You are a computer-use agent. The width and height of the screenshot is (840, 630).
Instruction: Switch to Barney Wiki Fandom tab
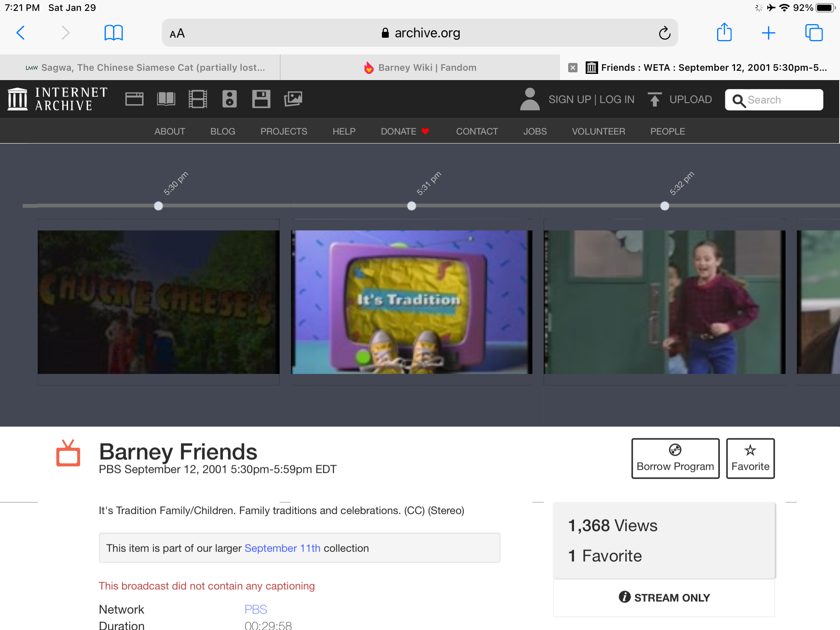tap(420, 68)
